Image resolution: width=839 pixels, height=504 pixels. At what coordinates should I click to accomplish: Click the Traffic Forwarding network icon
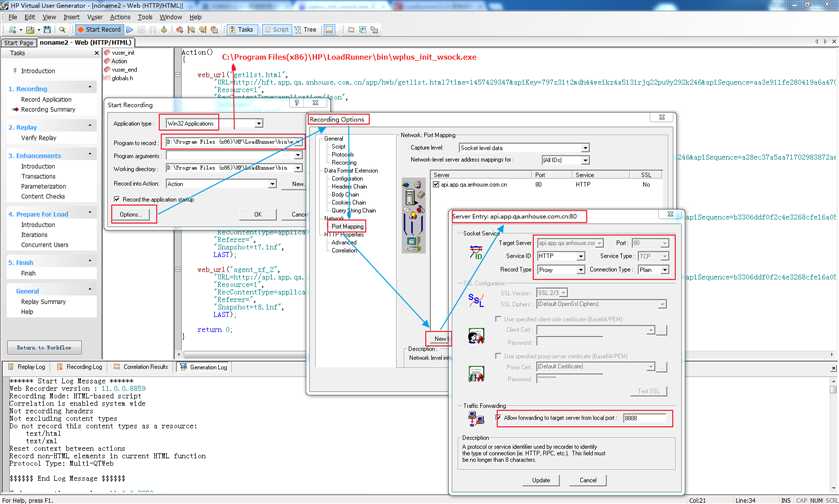click(x=476, y=418)
